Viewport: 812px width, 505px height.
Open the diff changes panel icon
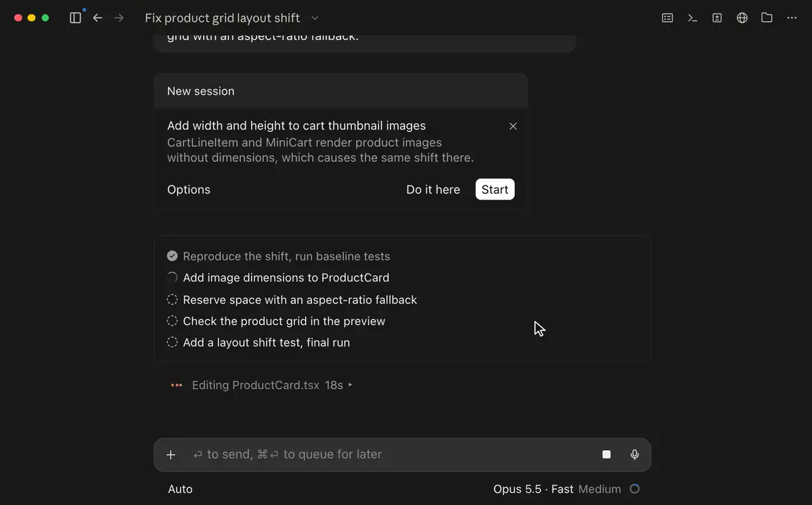click(717, 18)
